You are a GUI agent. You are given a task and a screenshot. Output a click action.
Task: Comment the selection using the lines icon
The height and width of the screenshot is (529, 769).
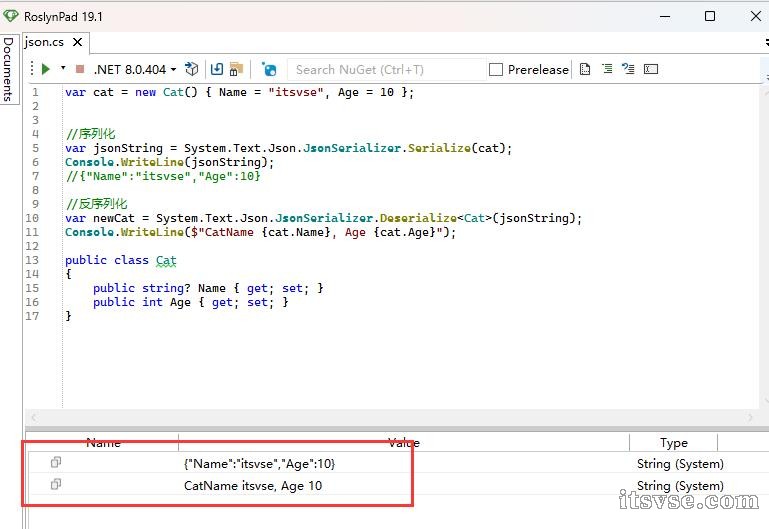point(607,69)
